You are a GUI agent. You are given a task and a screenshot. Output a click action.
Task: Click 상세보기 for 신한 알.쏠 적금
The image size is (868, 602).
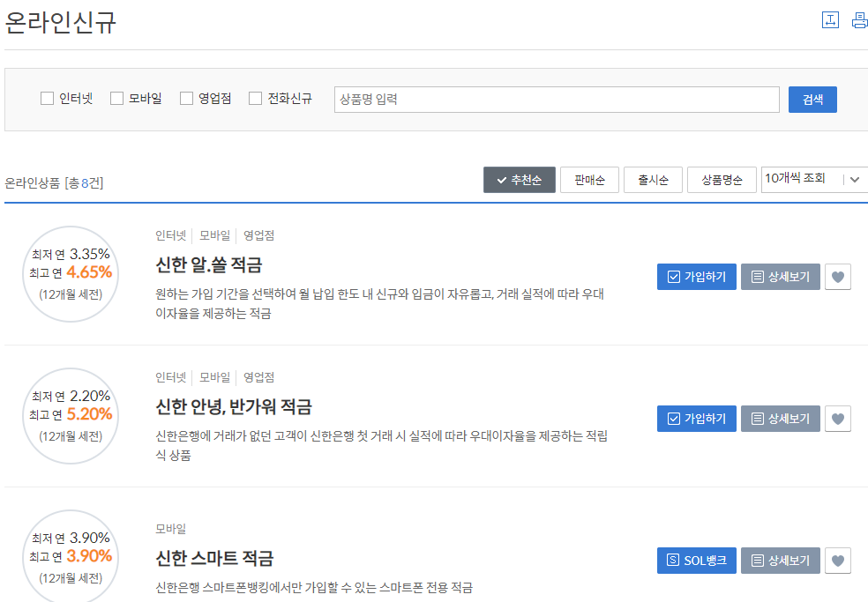tap(781, 277)
